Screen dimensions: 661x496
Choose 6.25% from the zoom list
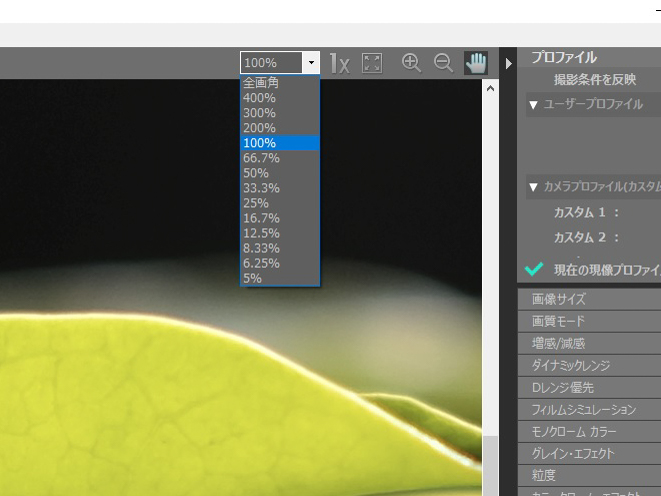(280, 263)
